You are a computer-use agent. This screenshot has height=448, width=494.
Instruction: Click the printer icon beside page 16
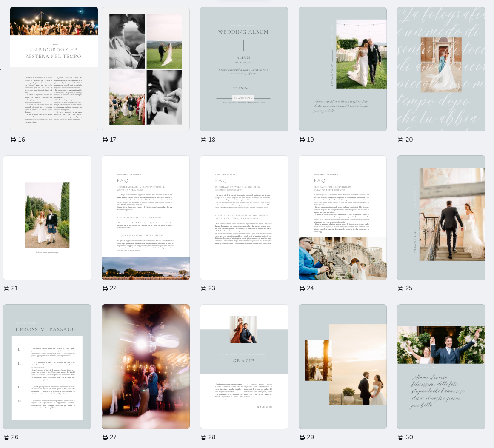(13, 140)
